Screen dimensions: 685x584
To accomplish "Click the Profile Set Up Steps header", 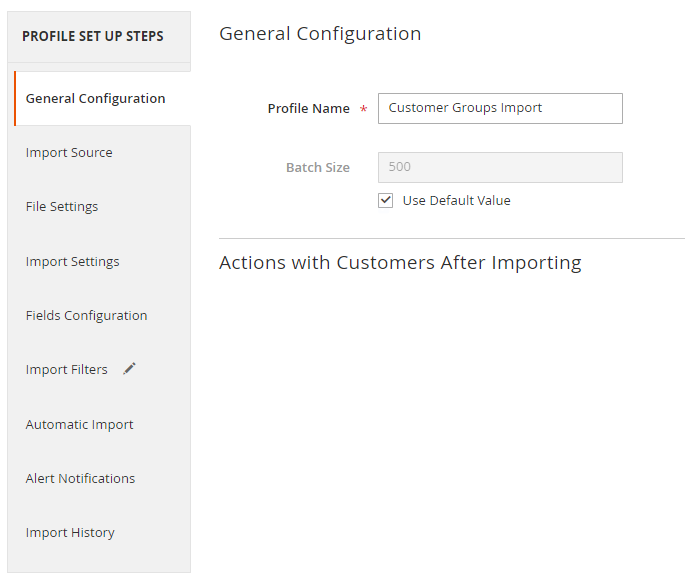I will [x=93, y=36].
